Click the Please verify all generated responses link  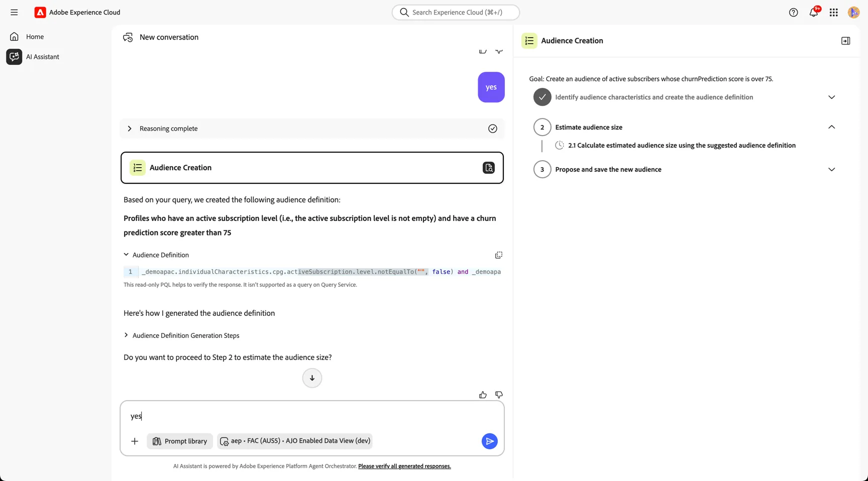404,466
